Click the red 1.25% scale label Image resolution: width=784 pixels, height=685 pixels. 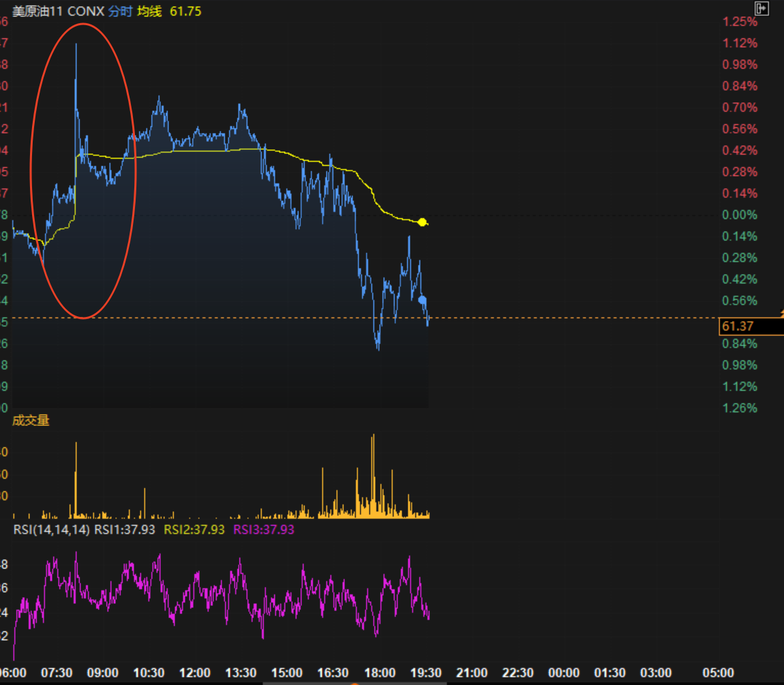click(x=740, y=22)
